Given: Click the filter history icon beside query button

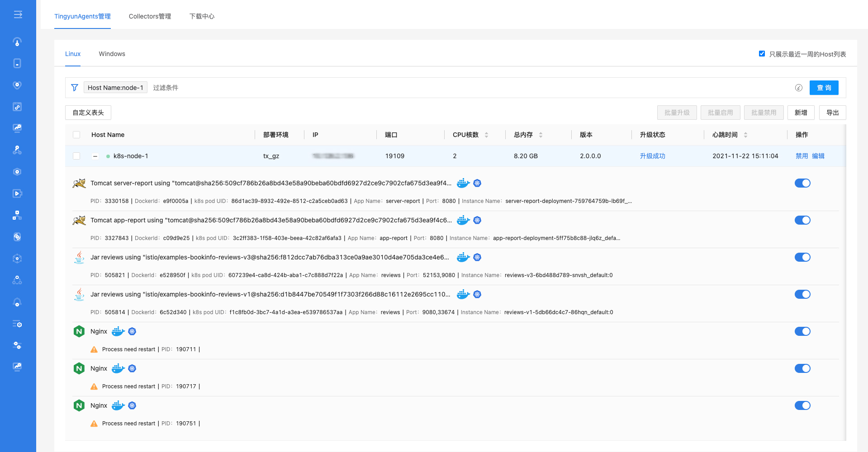Looking at the screenshot, I should (x=799, y=88).
